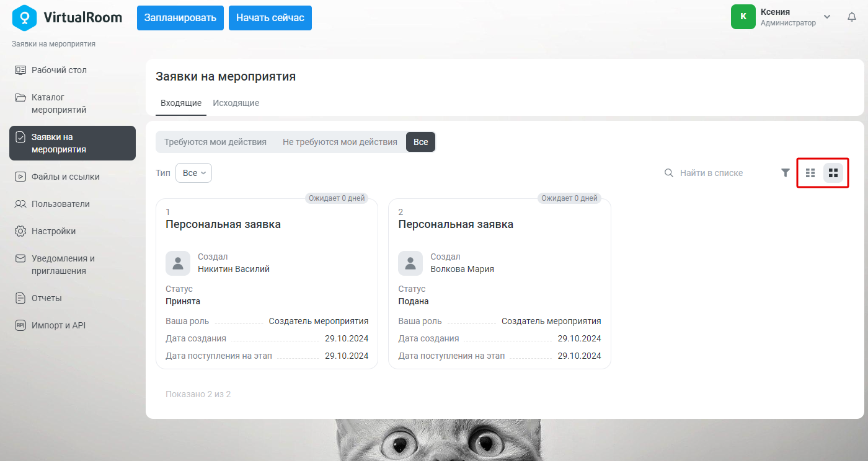Click the Файлы и ссылки play icon

(x=20, y=177)
